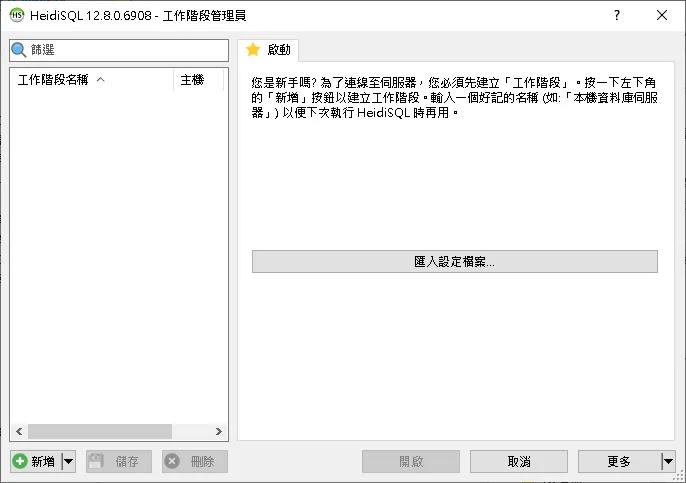Click the 主機 column header
686x483 pixels.
199,80
